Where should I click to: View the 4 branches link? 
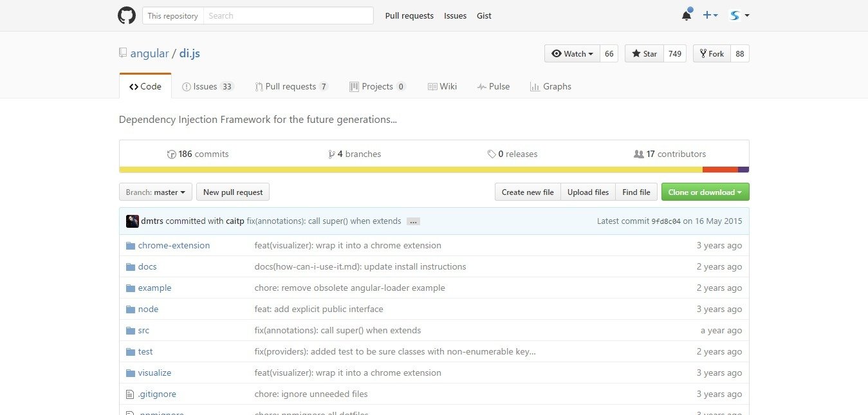click(355, 154)
